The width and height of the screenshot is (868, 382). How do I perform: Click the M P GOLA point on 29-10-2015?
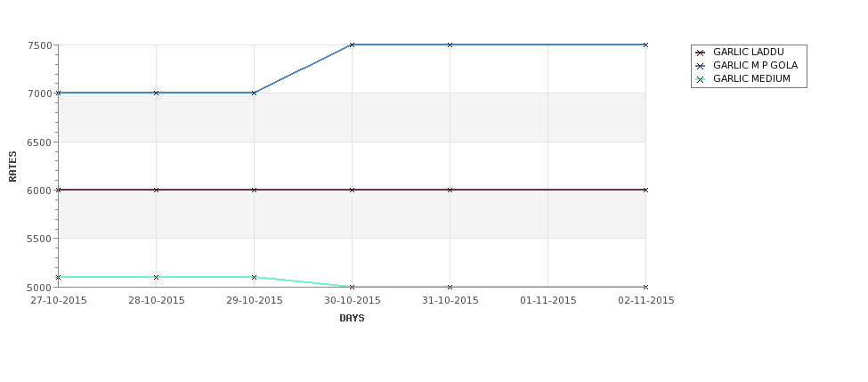click(254, 93)
